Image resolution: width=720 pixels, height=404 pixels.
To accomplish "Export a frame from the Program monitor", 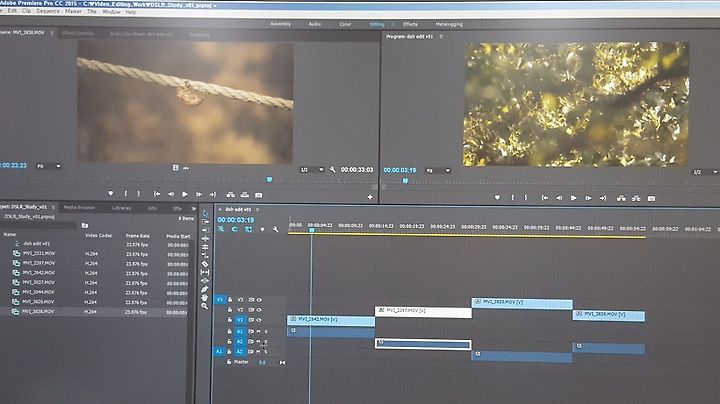I will coord(651,198).
